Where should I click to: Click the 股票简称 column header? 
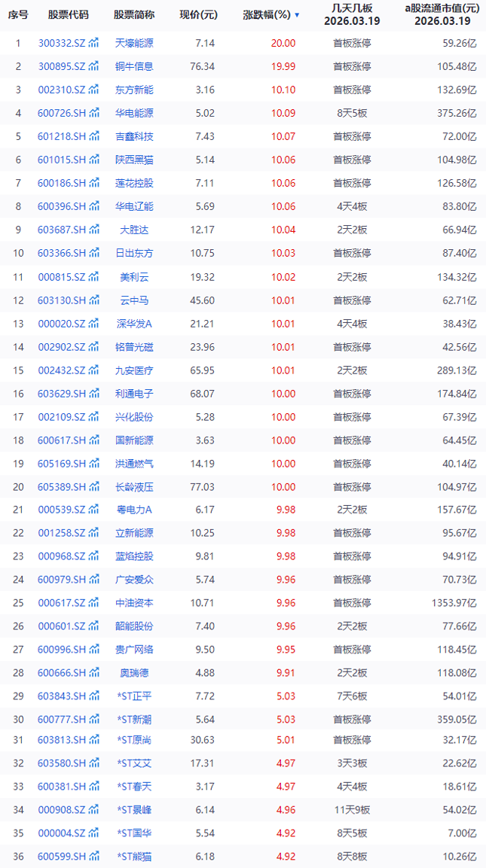pyautogui.click(x=134, y=15)
